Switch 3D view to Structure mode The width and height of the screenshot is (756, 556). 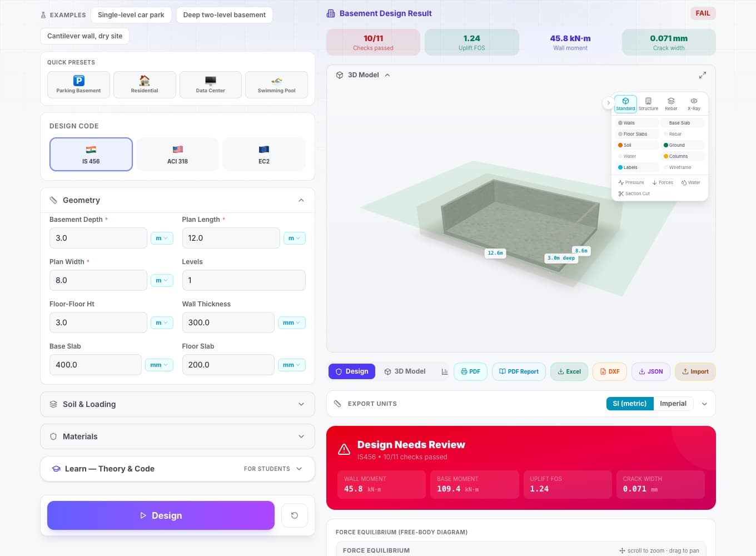(648, 104)
